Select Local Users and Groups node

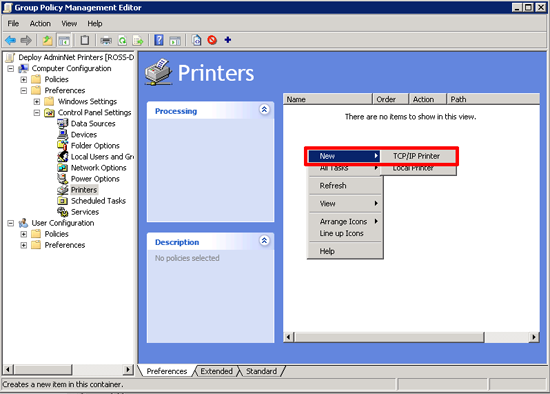(102, 157)
